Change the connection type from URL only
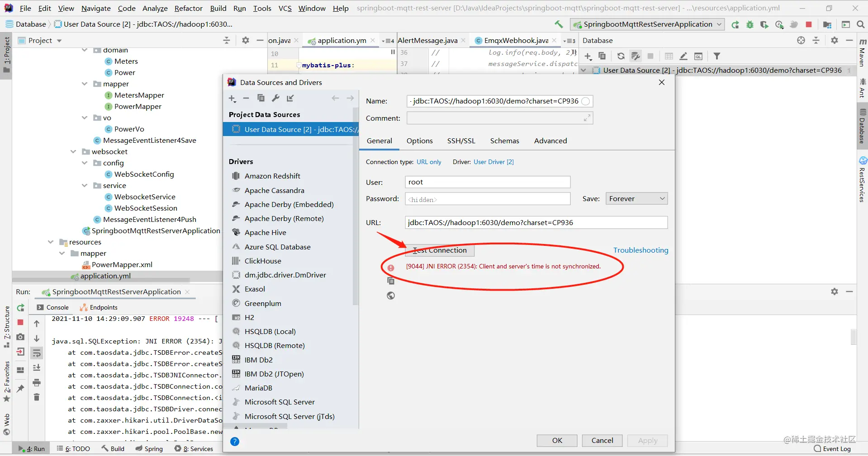The image size is (868, 456). coord(429,162)
